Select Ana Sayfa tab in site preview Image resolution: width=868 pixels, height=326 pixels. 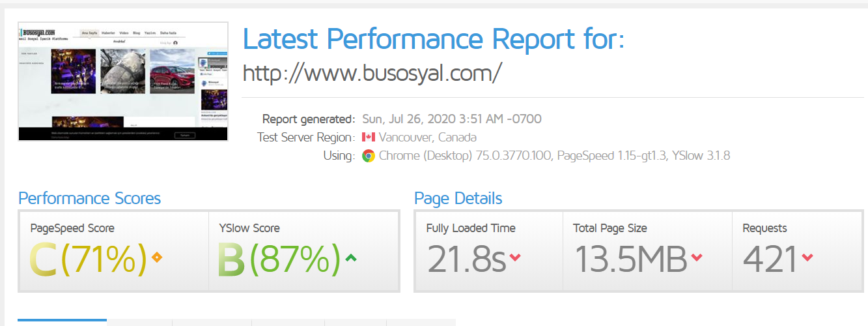(x=89, y=33)
